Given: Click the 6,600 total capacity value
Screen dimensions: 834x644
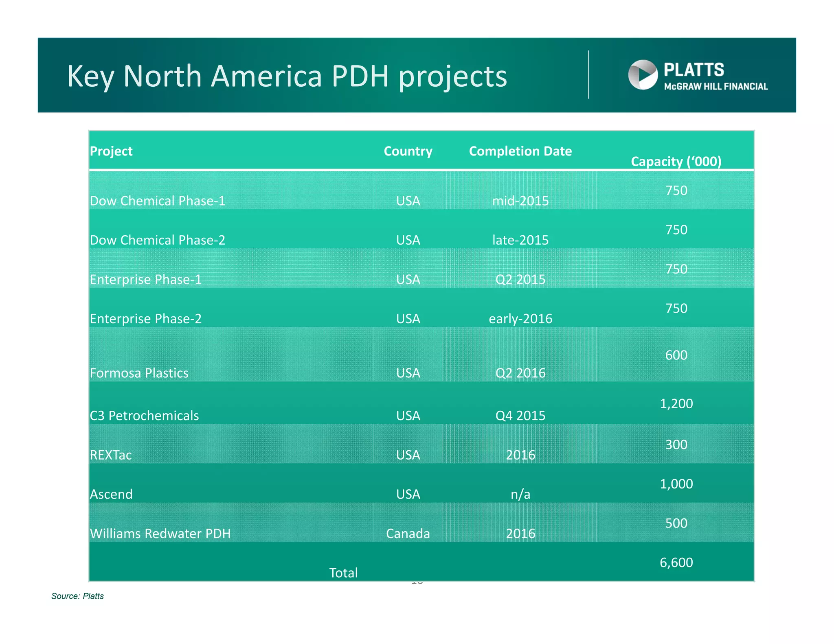Looking at the screenshot, I should pos(676,562).
